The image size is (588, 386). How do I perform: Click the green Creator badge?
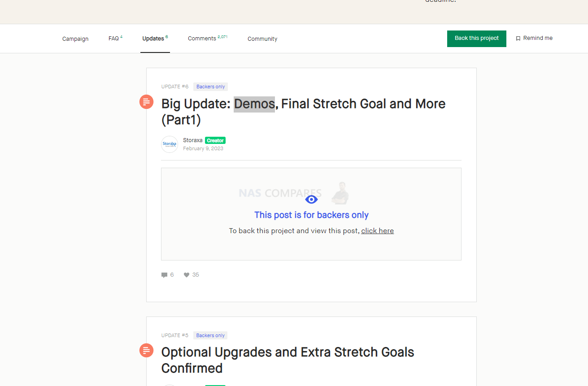tap(215, 140)
